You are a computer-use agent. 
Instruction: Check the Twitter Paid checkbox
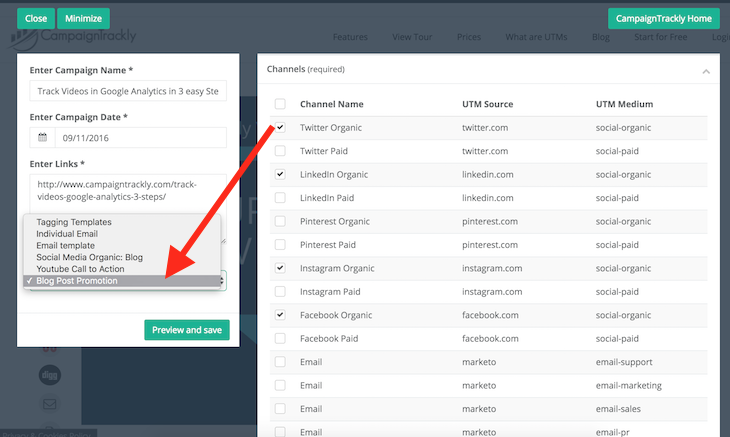point(280,151)
